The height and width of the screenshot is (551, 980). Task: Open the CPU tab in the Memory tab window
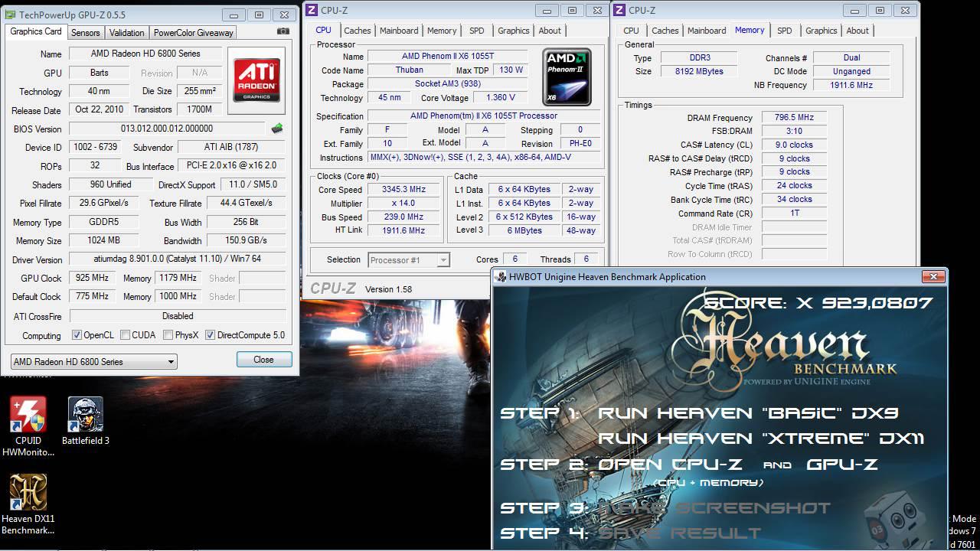pyautogui.click(x=631, y=31)
